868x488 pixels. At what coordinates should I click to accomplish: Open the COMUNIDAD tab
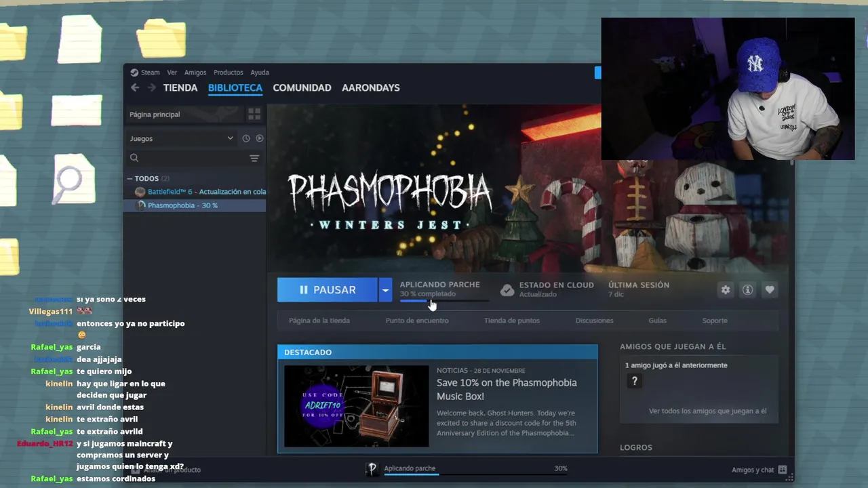(x=302, y=87)
